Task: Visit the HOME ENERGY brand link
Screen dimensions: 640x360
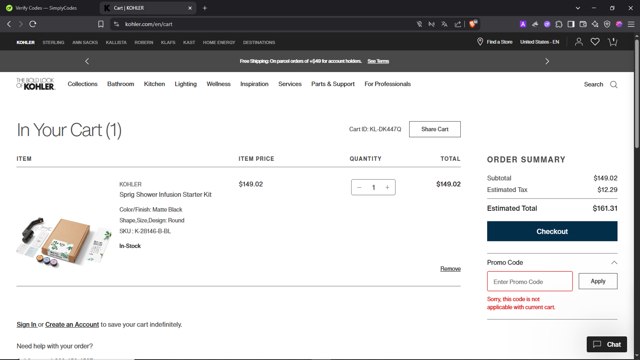Action: pyautogui.click(x=219, y=42)
